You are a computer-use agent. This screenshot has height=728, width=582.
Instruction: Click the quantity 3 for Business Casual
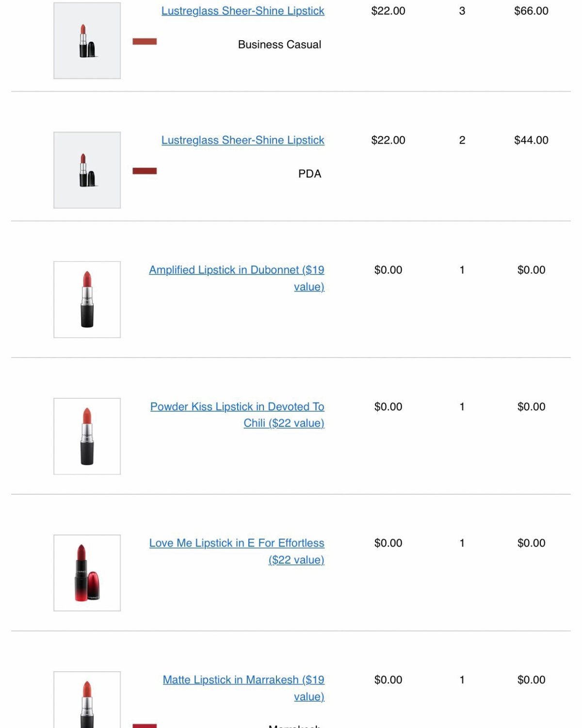coord(462,11)
